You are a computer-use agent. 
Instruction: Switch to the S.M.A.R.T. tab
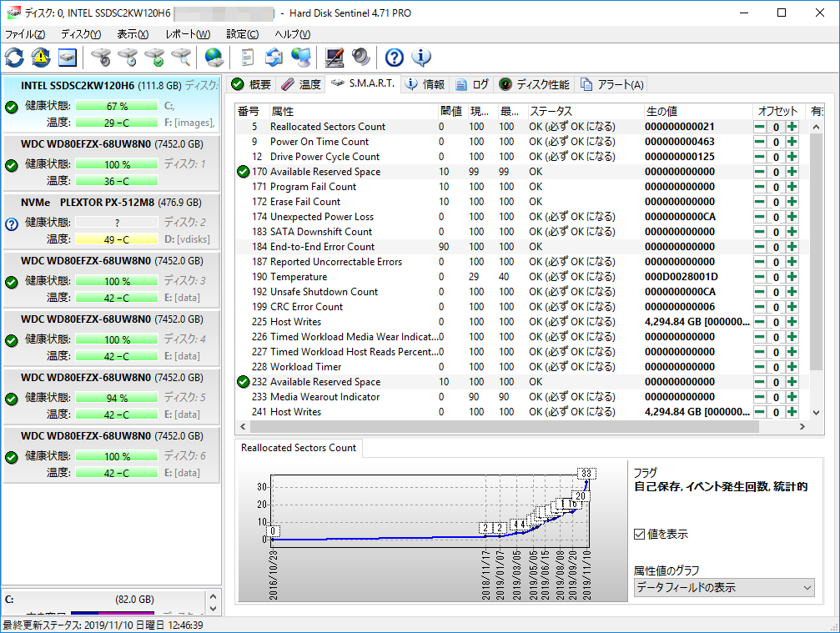(x=363, y=83)
